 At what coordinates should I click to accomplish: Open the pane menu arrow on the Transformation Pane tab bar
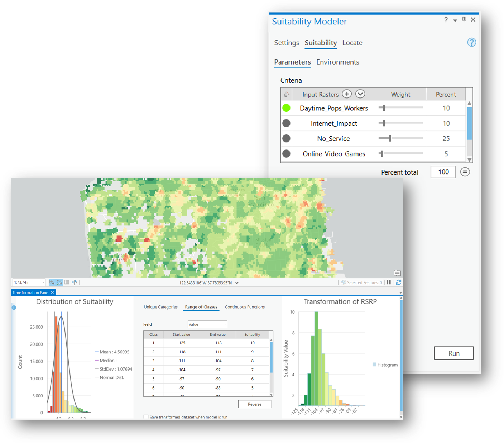400,293
